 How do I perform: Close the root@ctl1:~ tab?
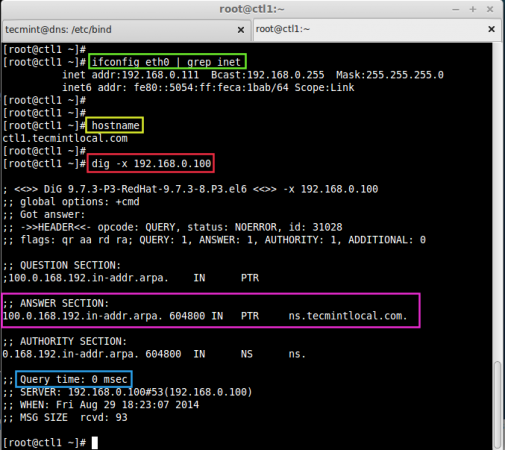tap(491, 29)
